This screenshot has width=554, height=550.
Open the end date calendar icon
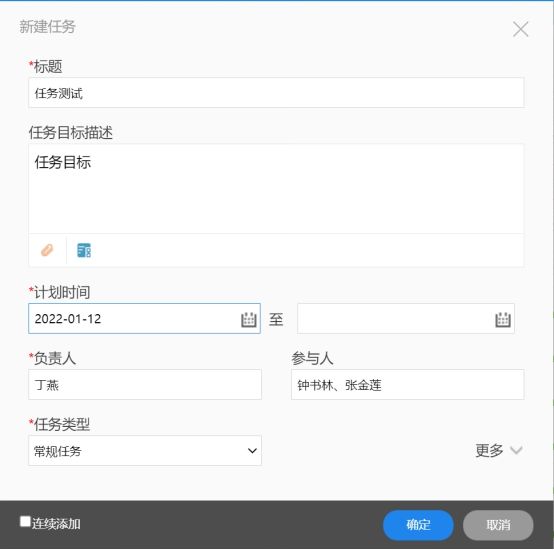click(x=503, y=320)
